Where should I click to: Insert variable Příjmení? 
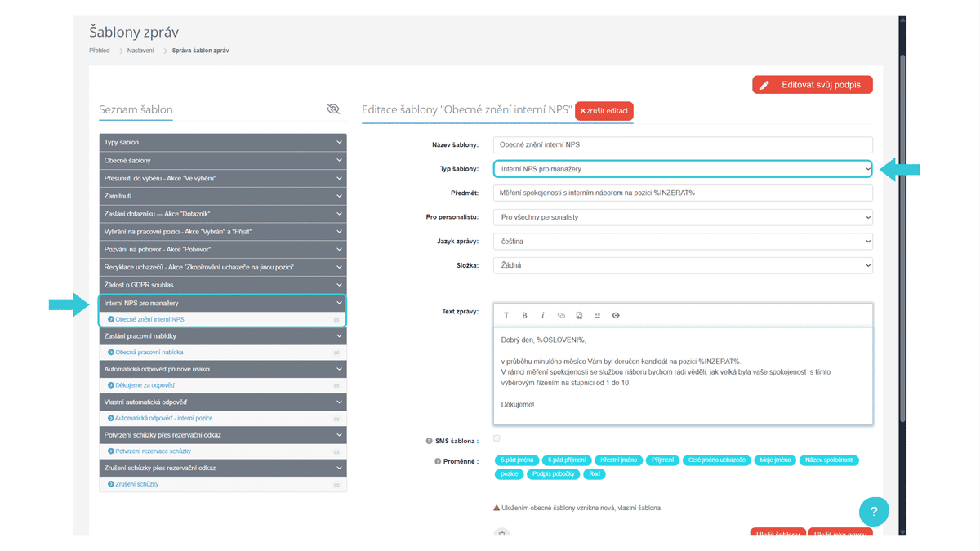pos(662,460)
